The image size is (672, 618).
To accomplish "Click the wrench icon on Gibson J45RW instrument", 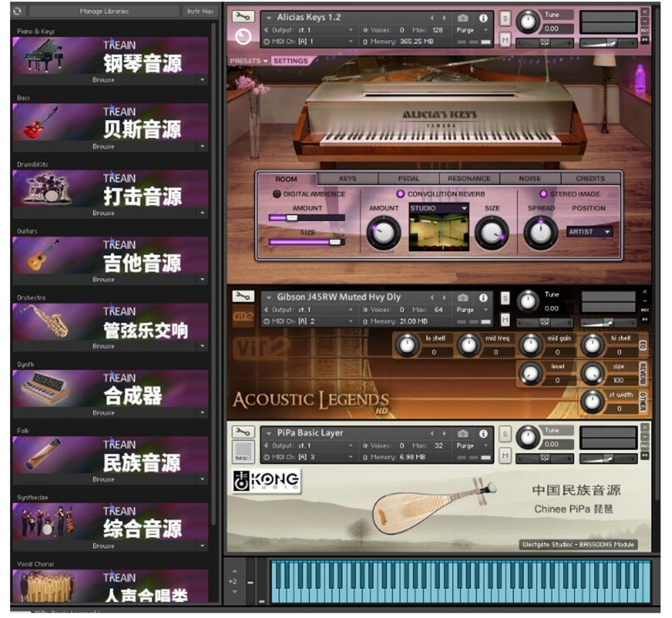I will (x=243, y=297).
